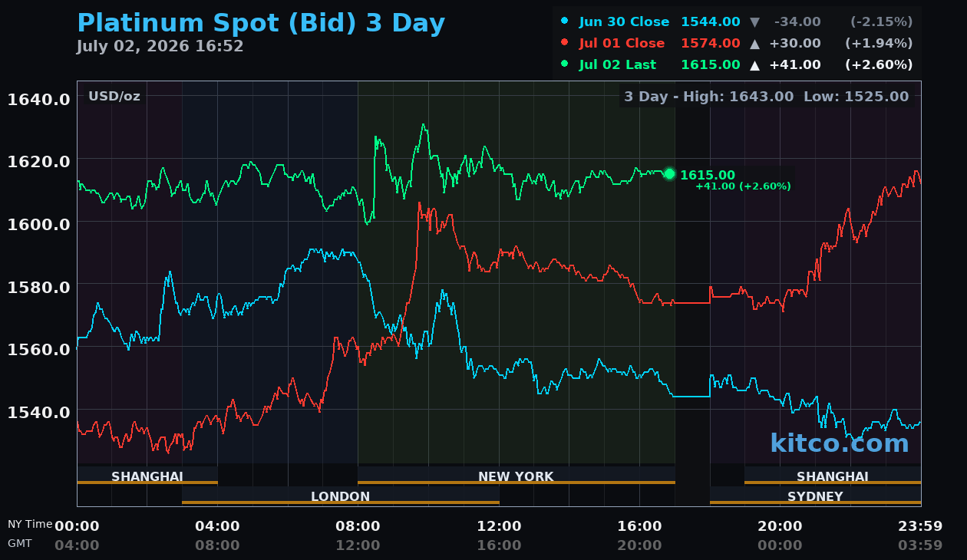Screen dimensions: 967x560
Task: Click the 1615.00 last value in legend
Action: pos(711,65)
